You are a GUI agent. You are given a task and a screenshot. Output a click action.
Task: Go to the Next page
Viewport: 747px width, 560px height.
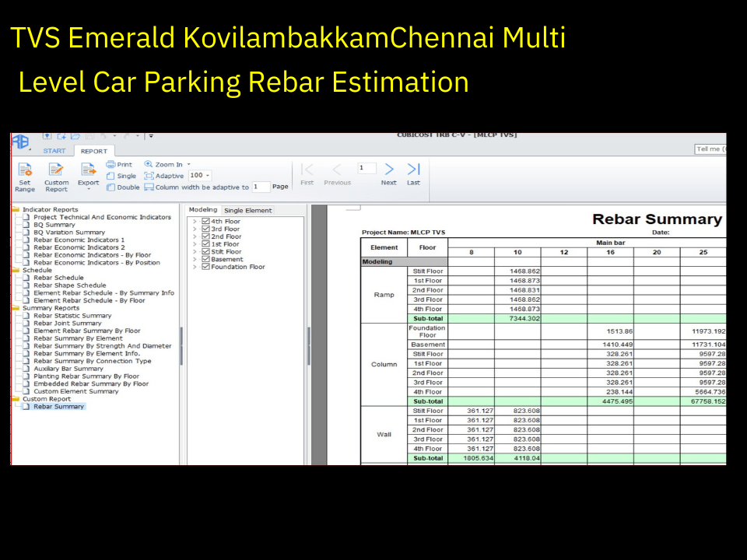click(389, 174)
